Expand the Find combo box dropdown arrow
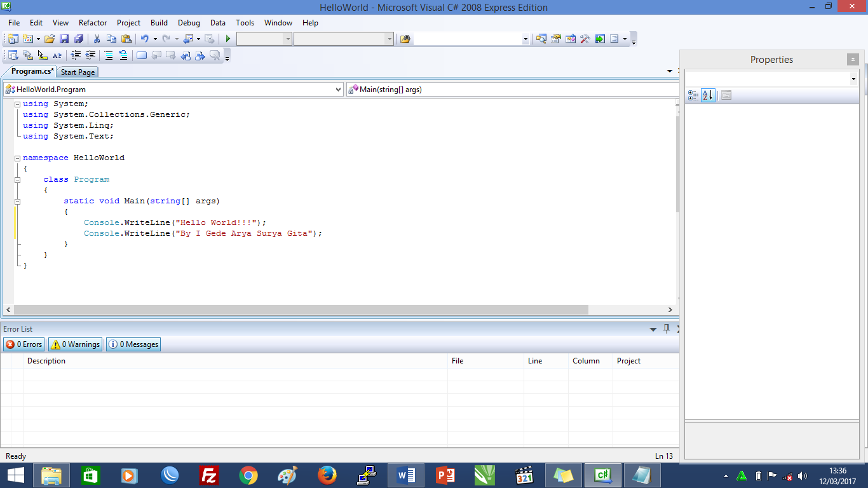The height and width of the screenshot is (488, 868). tap(526, 39)
